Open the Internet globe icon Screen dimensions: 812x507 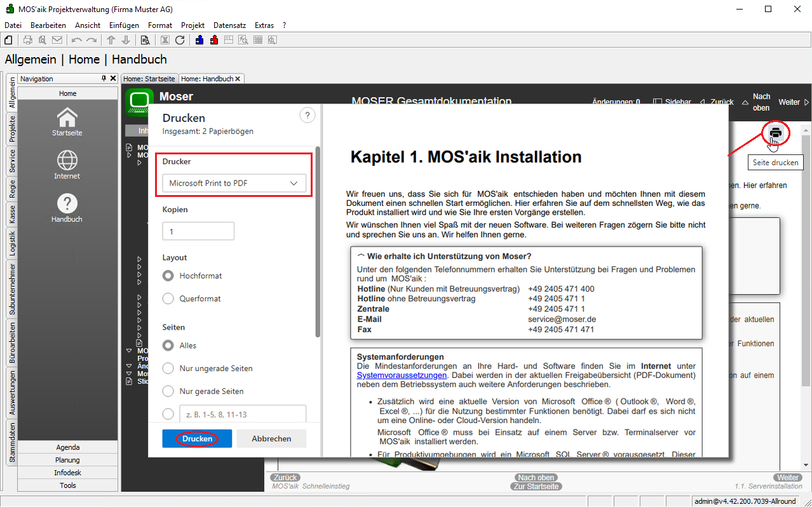pyautogui.click(x=67, y=160)
